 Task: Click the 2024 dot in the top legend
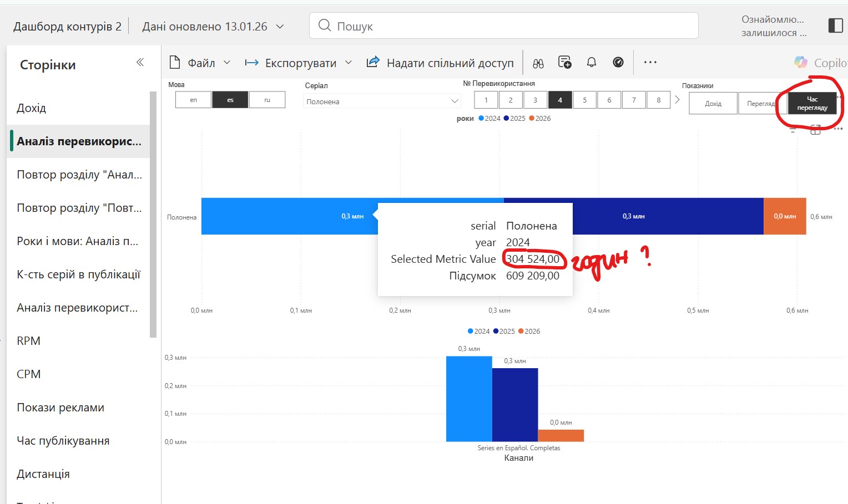coord(481,118)
